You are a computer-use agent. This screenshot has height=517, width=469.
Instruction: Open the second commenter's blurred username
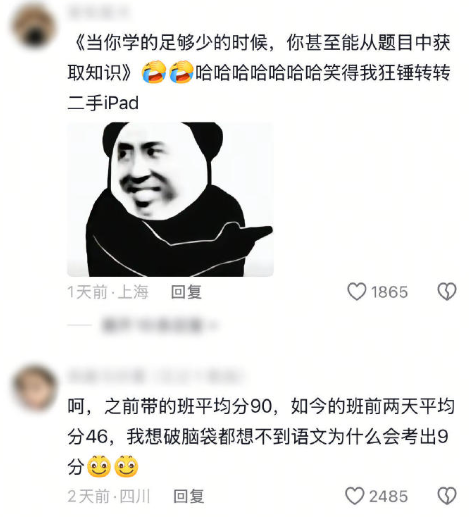click(x=155, y=376)
